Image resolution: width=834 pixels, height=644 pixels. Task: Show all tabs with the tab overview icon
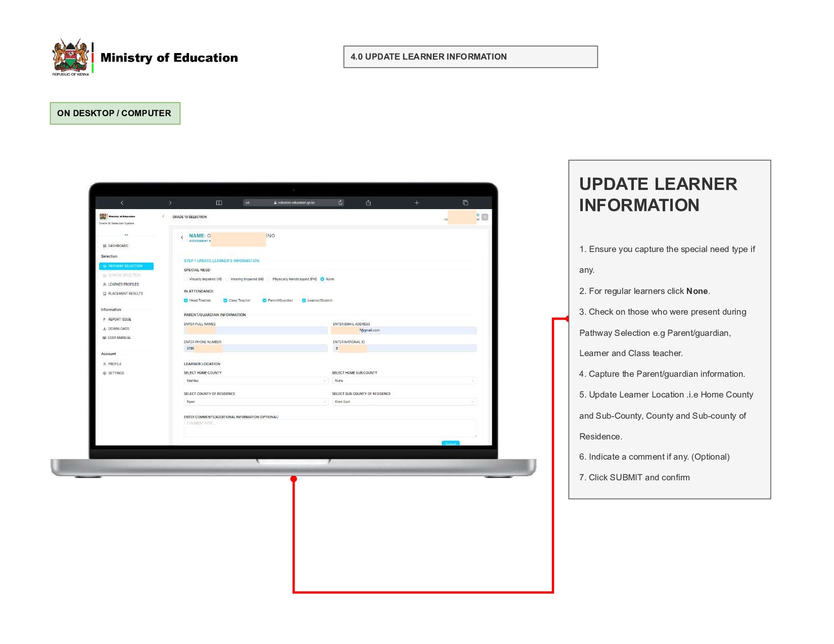[x=466, y=203]
